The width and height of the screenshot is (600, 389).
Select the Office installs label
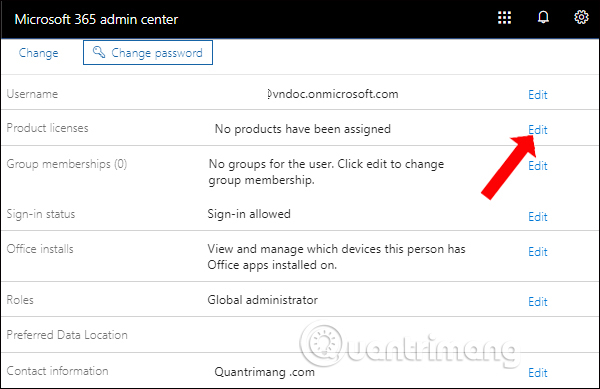40,249
